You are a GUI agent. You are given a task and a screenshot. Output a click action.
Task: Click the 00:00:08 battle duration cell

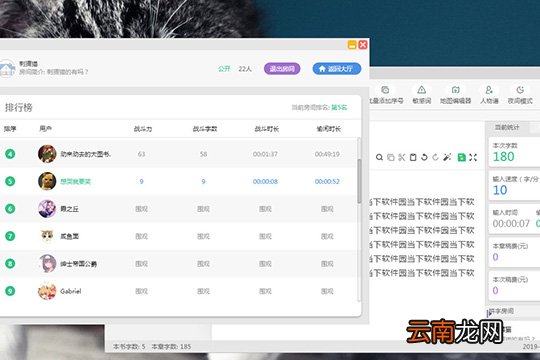[265, 182]
